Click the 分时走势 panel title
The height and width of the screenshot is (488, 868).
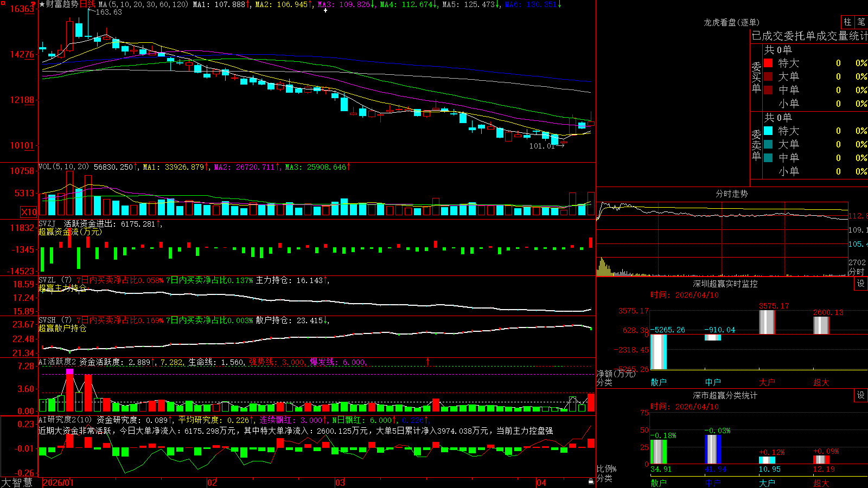coord(731,194)
